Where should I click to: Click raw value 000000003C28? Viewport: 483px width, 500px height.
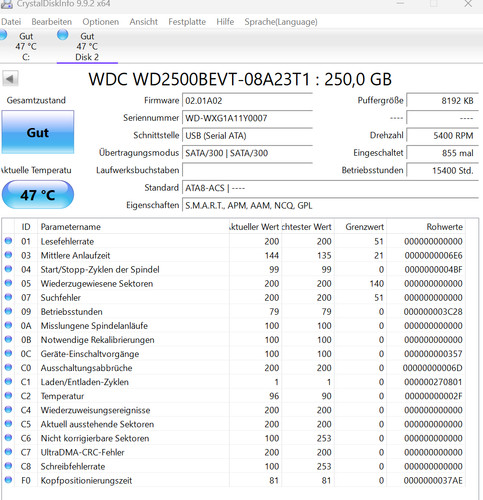433,312
